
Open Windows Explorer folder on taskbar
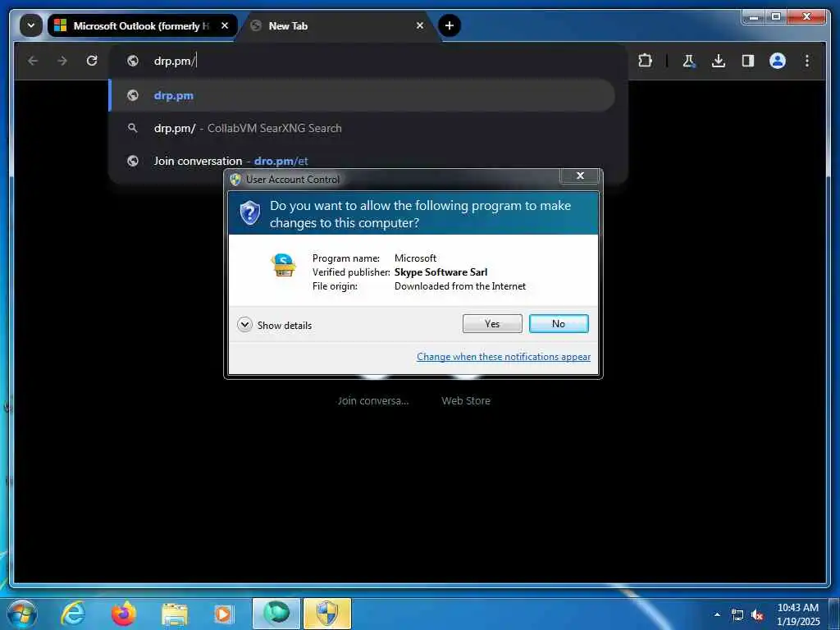[175, 614]
